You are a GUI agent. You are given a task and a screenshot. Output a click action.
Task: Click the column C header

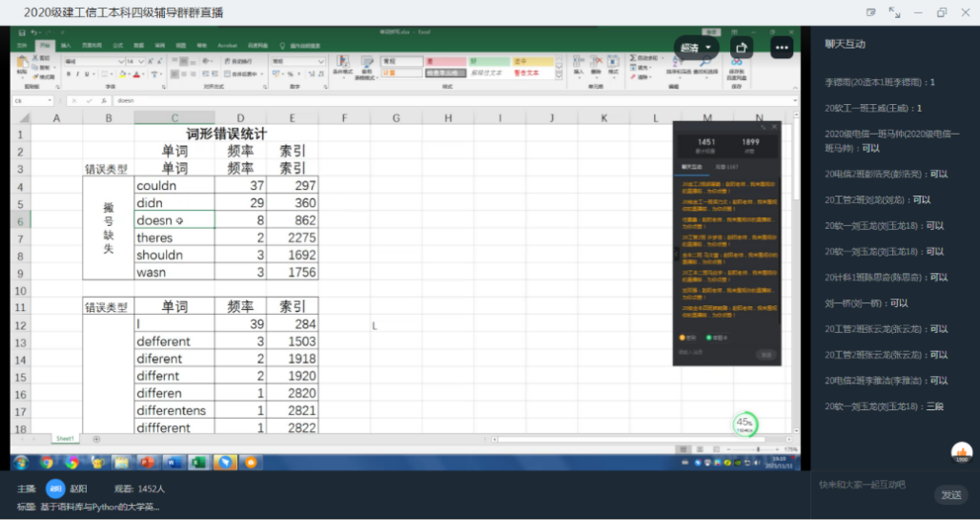(174, 117)
